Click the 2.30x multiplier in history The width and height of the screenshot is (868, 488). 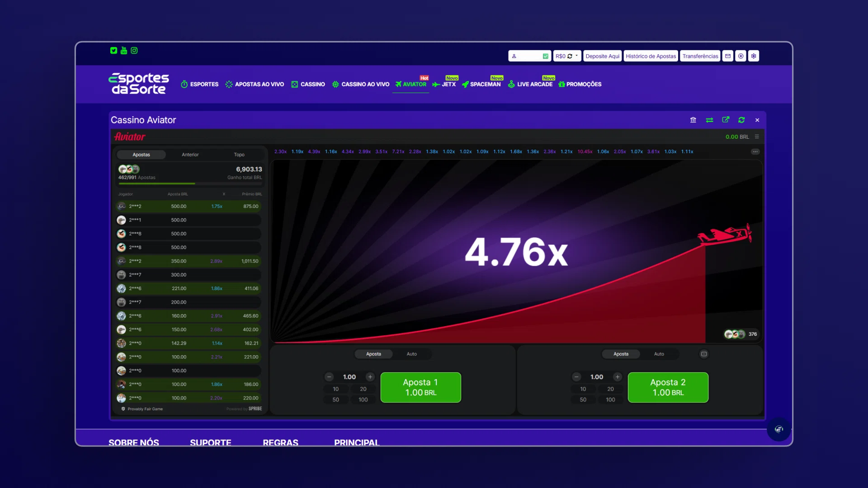click(x=280, y=152)
